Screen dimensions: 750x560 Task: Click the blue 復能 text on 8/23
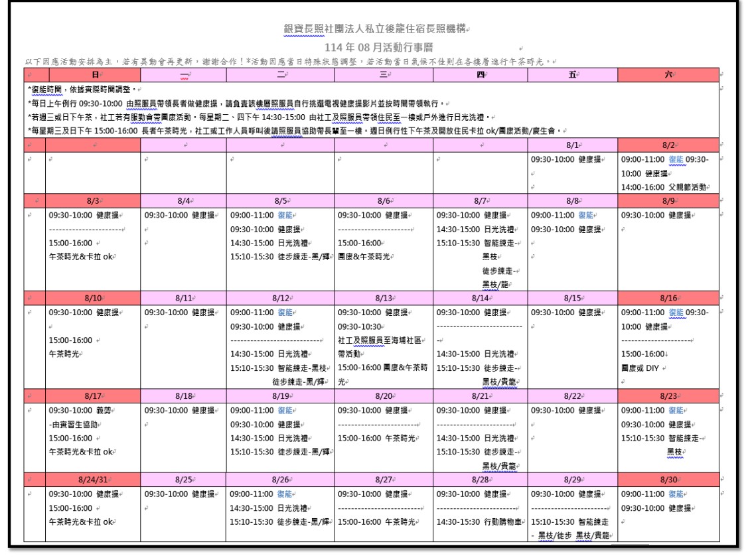click(x=678, y=411)
